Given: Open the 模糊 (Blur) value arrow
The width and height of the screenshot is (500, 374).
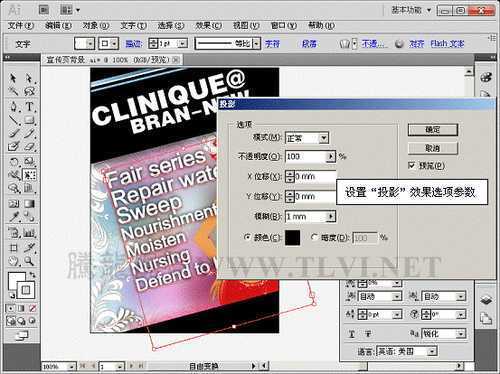Looking at the screenshot, I should tap(330, 217).
